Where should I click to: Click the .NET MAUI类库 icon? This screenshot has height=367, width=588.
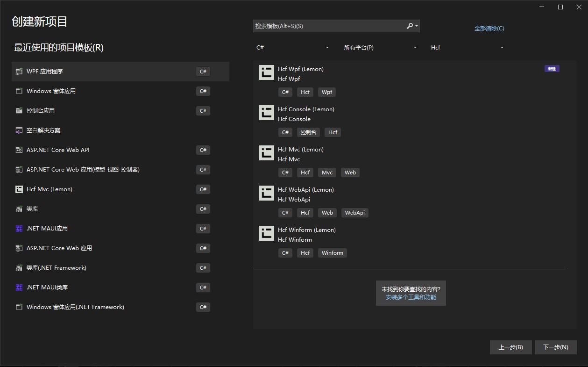[19, 288]
